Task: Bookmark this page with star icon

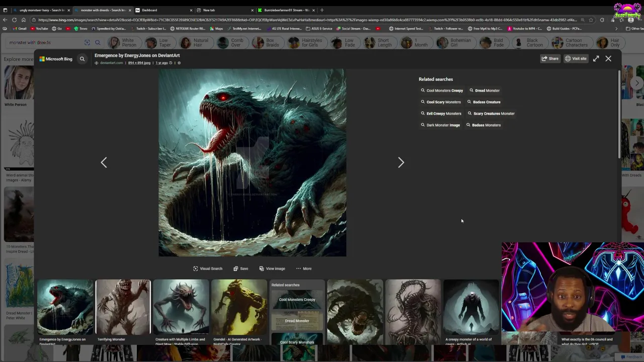Action: pos(591,20)
